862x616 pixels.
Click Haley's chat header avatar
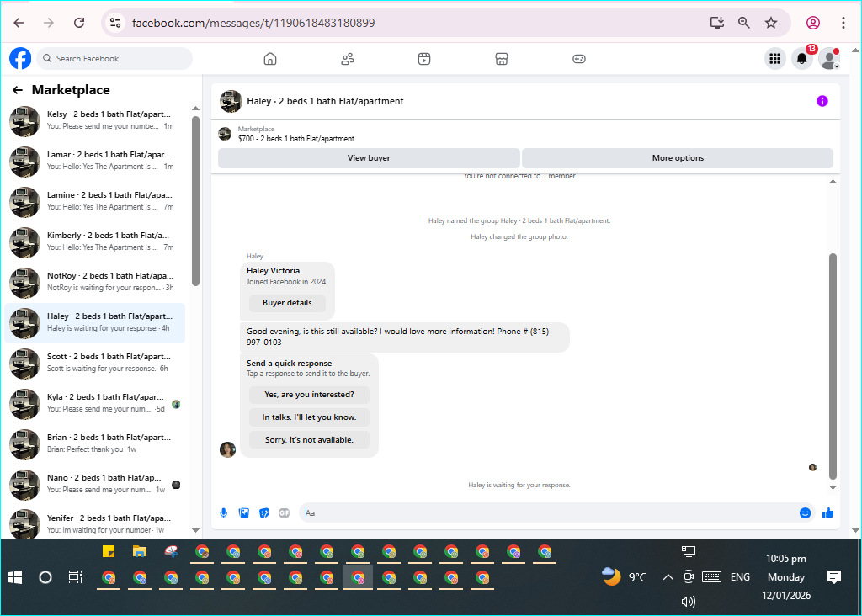[x=231, y=101]
